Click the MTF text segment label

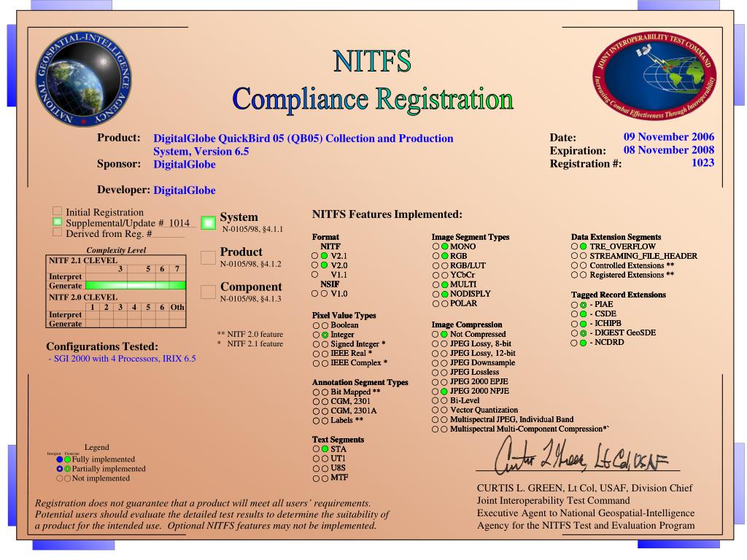coord(339,478)
